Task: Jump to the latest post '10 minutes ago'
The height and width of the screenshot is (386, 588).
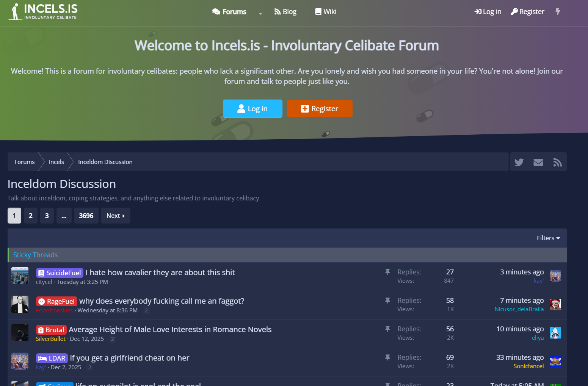Action: coord(520,329)
